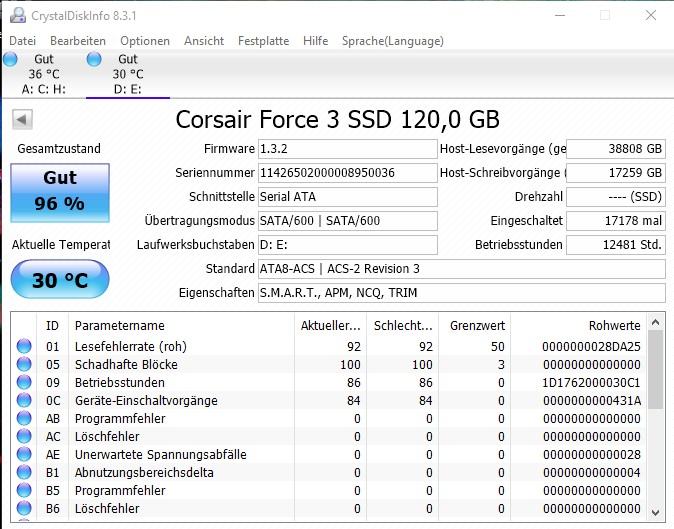This screenshot has width=674, height=529.
Task: Click the Übertragungsmodus SATA/600 field
Action: tap(347, 221)
